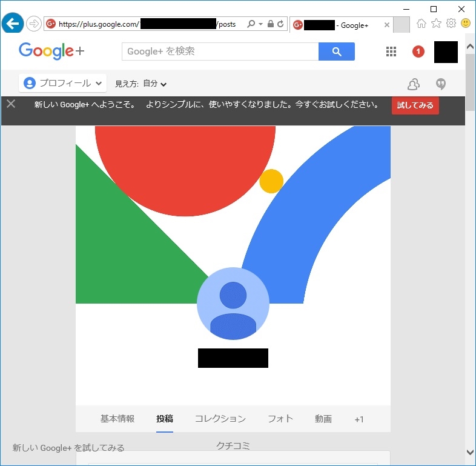Click 新しい Google+ を試してみる link
476x466 pixels.
(x=68, y=448)
